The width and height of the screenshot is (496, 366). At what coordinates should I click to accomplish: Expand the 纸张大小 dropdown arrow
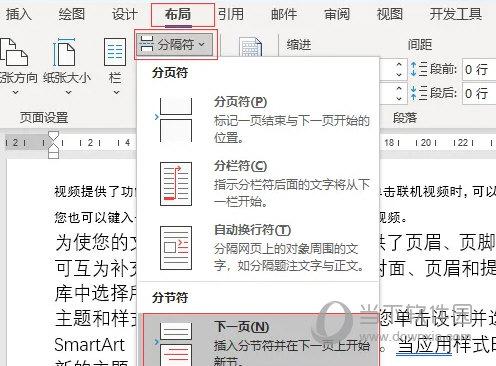[68, 92]
